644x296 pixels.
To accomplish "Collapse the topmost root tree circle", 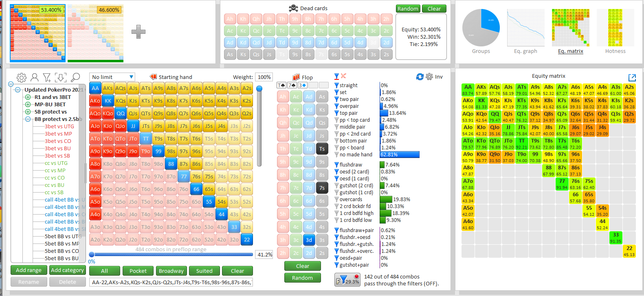I will tap(11, 84).
